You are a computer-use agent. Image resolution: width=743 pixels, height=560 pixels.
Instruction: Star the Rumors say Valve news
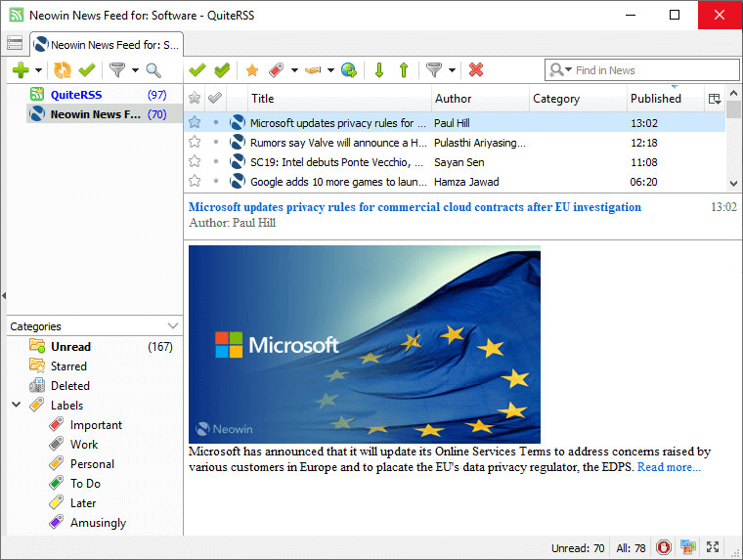(x=195, y=142)
